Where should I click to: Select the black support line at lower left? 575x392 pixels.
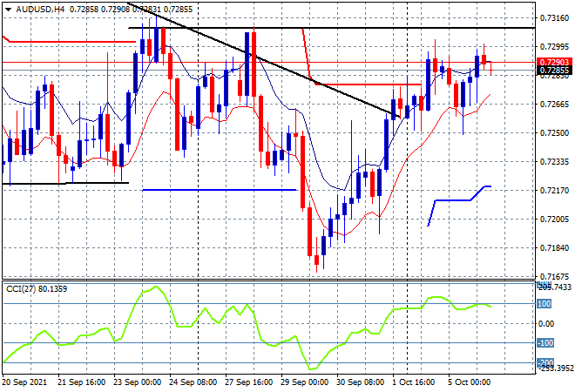(65, 183)
